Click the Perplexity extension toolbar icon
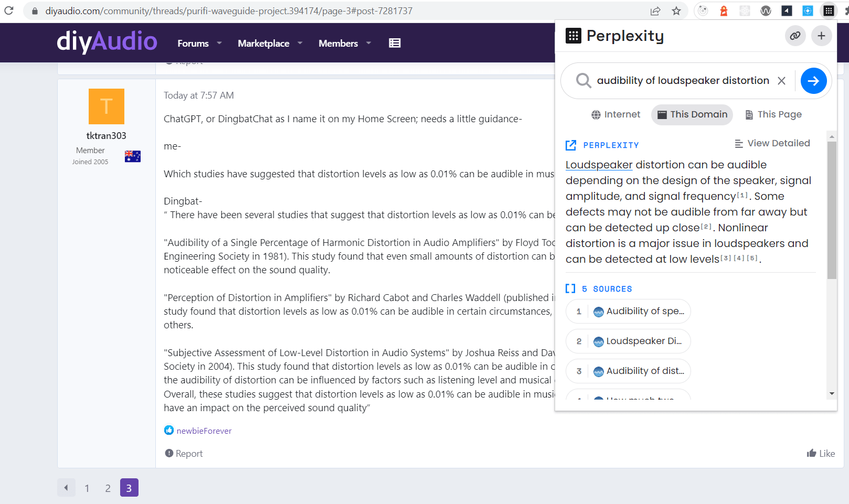This screenshot has height=504, width=849. tap(829, 10)
